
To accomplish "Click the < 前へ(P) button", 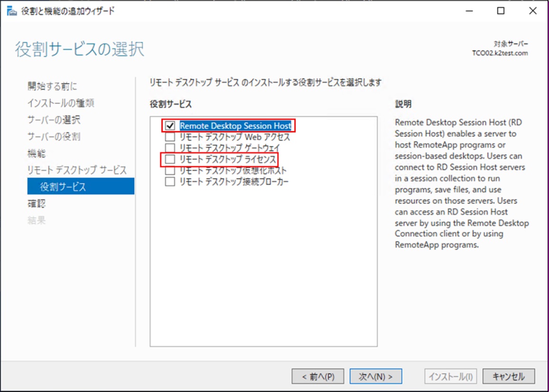I will (318, 376).
